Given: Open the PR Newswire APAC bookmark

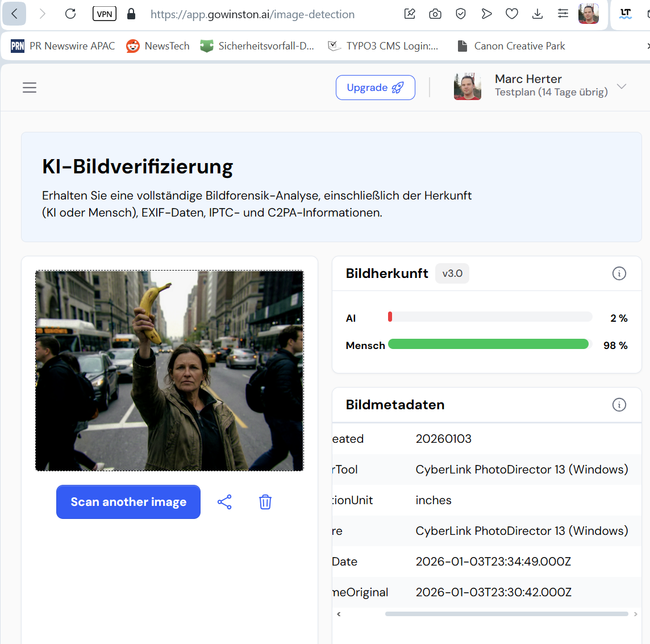Looking at the screenshot, I should click(x=63, y=46).
